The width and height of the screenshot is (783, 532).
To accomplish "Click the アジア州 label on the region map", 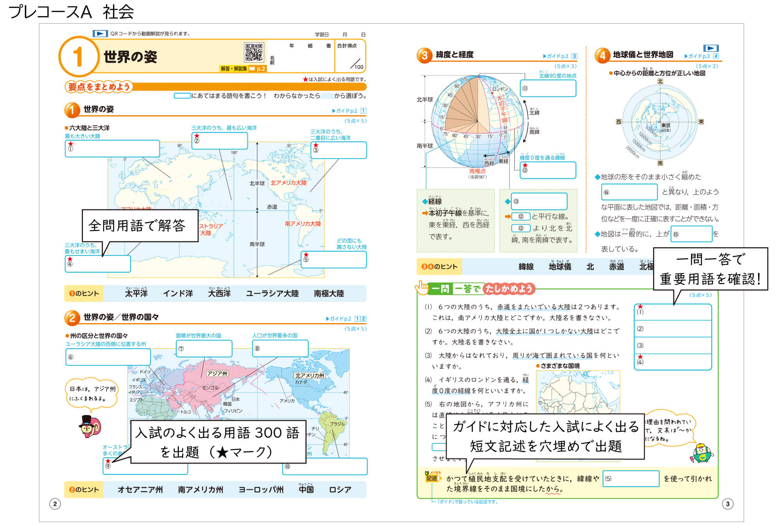I will 218,374.
